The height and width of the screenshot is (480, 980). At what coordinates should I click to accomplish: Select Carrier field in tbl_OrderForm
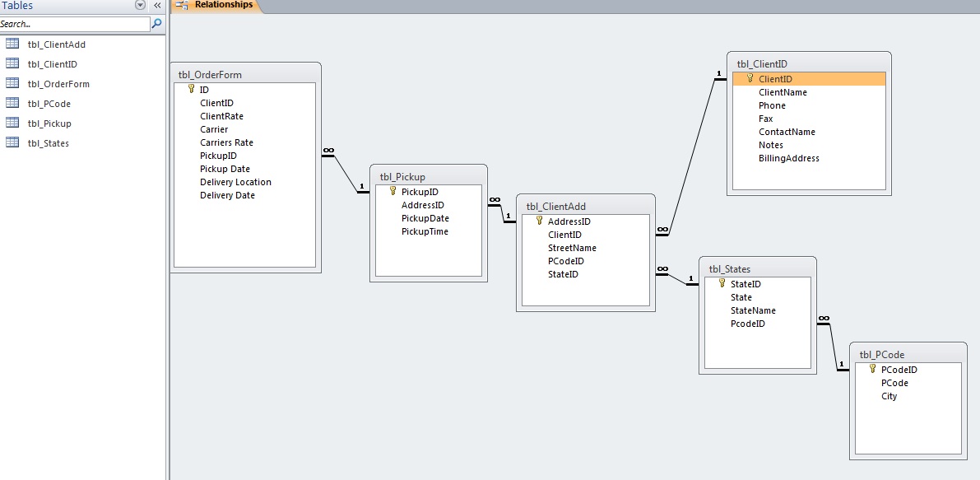[x=244, y=129]
